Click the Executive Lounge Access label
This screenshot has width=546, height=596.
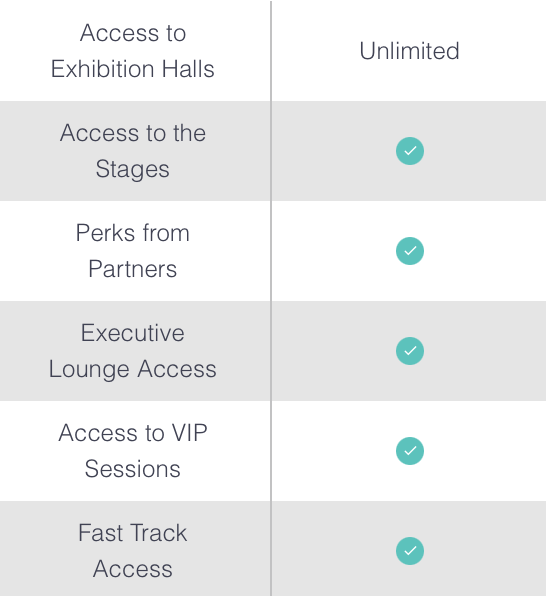pos(133,351)
